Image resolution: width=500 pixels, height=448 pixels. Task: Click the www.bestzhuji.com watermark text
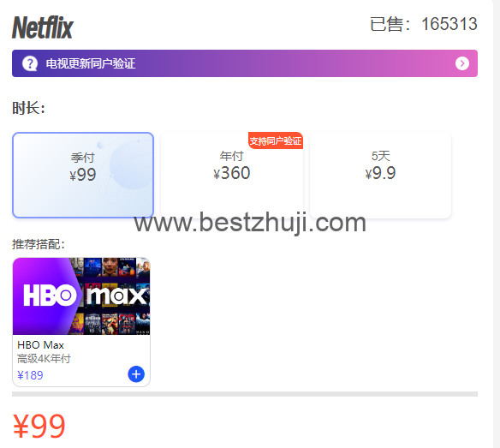click(x=250, y=223)
